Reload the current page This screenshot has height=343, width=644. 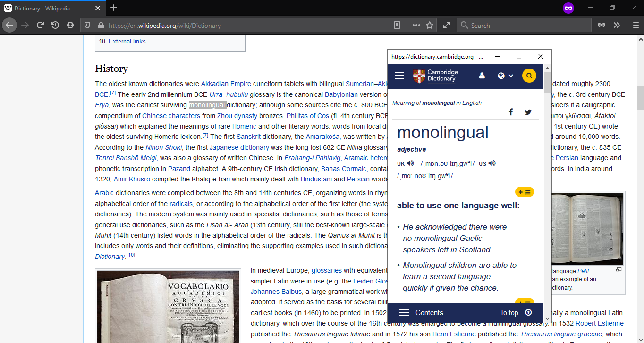click(x=41, y=26)
